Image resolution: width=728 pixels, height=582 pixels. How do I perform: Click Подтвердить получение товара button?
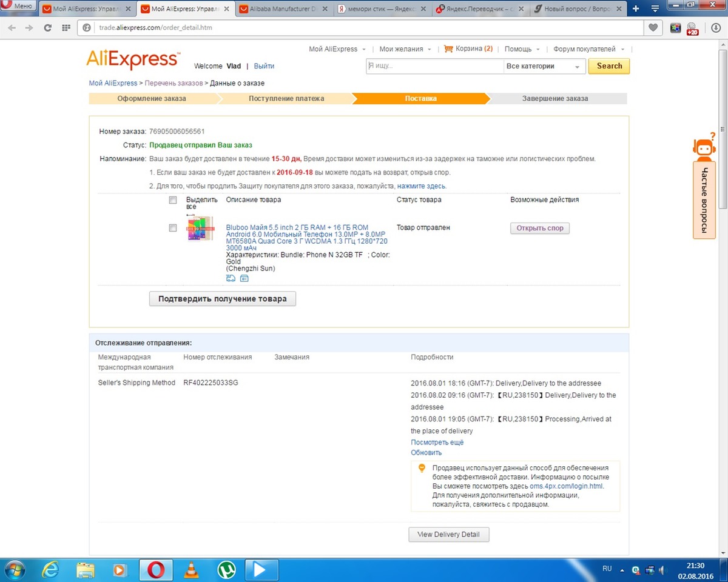click(223, 299)
